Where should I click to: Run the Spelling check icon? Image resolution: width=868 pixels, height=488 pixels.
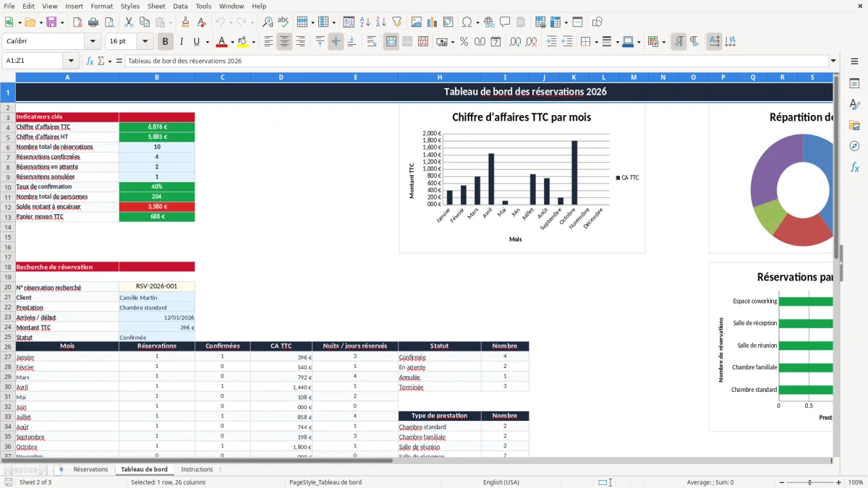[x=284, y=22]
